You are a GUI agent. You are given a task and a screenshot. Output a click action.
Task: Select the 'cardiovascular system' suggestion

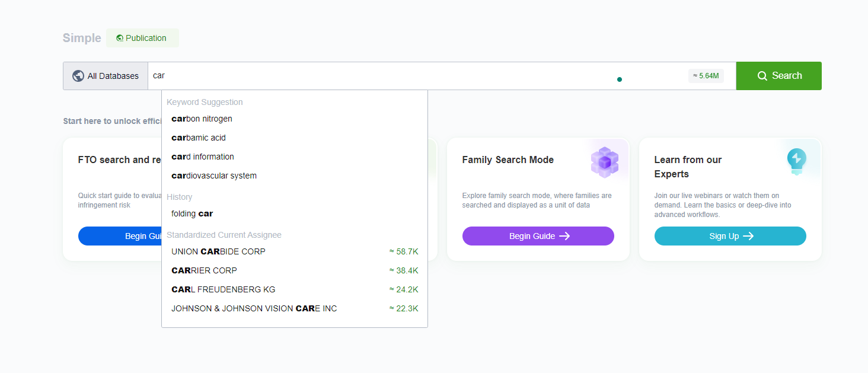click(214, 176)
